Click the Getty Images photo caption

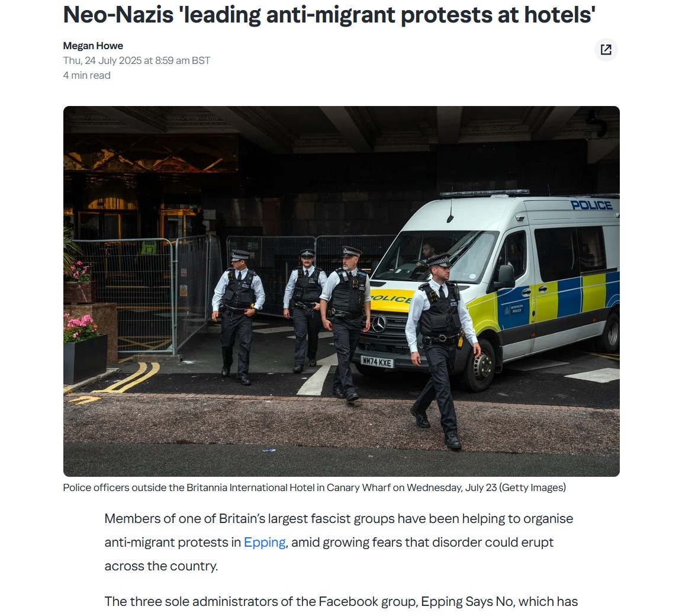click(x=314, y=487)
